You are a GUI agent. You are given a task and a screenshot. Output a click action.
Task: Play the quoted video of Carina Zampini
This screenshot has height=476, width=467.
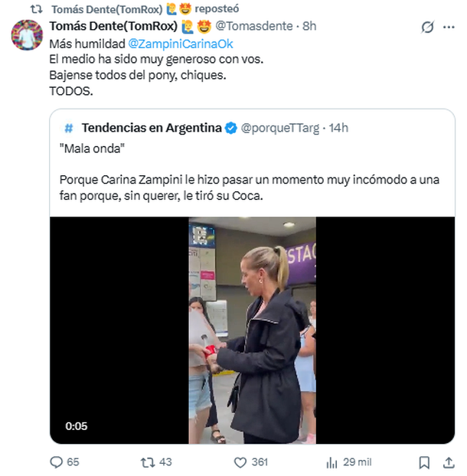pos(253,330)
